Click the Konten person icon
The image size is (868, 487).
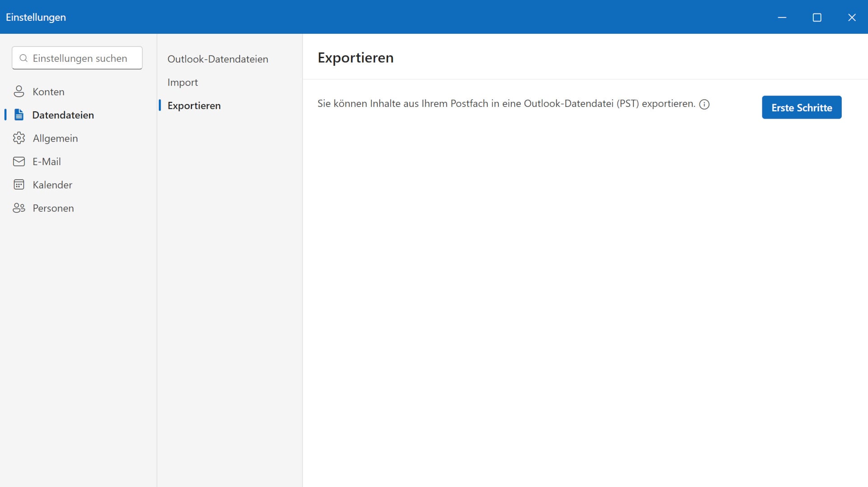tap(19, 92)
